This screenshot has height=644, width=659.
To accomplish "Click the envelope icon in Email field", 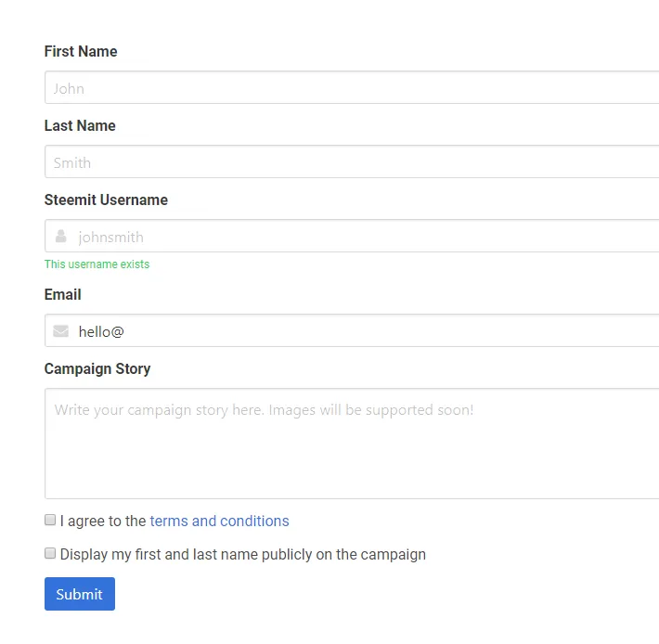I will [x=61, y=331].
